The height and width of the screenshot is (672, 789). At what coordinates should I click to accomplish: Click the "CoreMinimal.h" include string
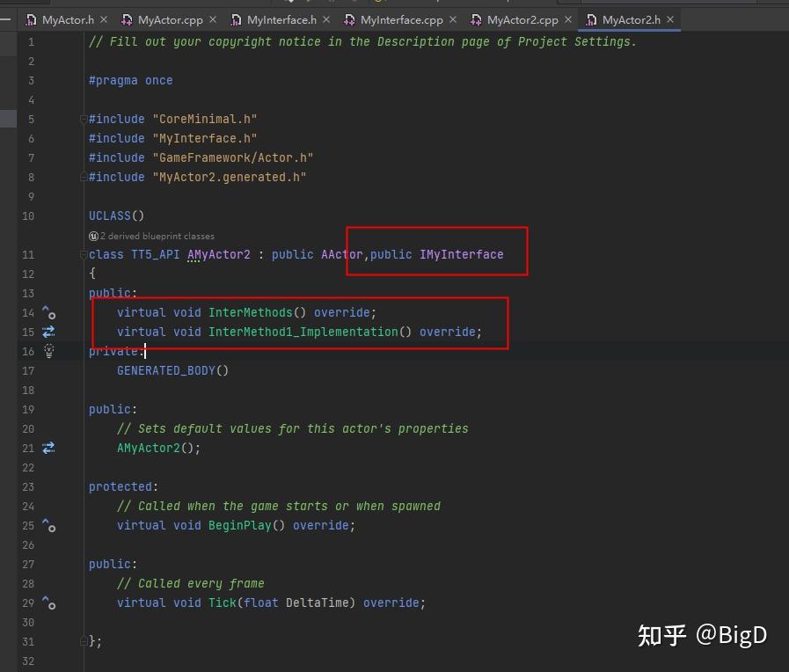coord(205,120)
